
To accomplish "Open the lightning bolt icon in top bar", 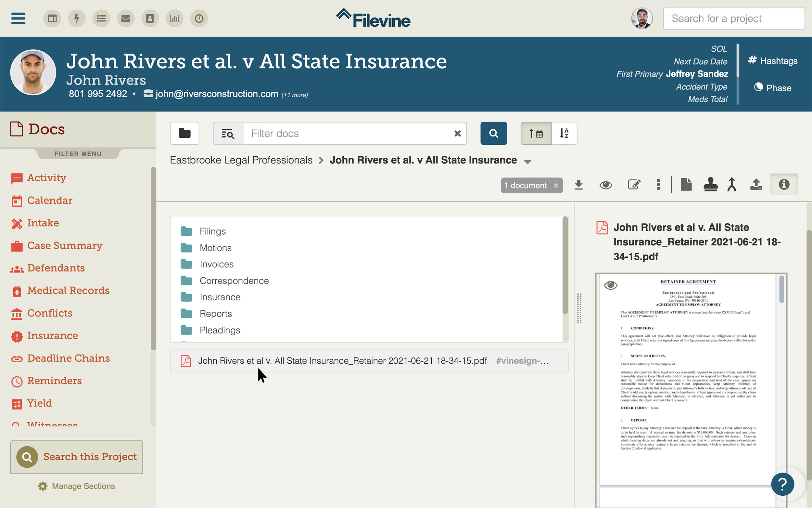I will click(x=77, y=19).
